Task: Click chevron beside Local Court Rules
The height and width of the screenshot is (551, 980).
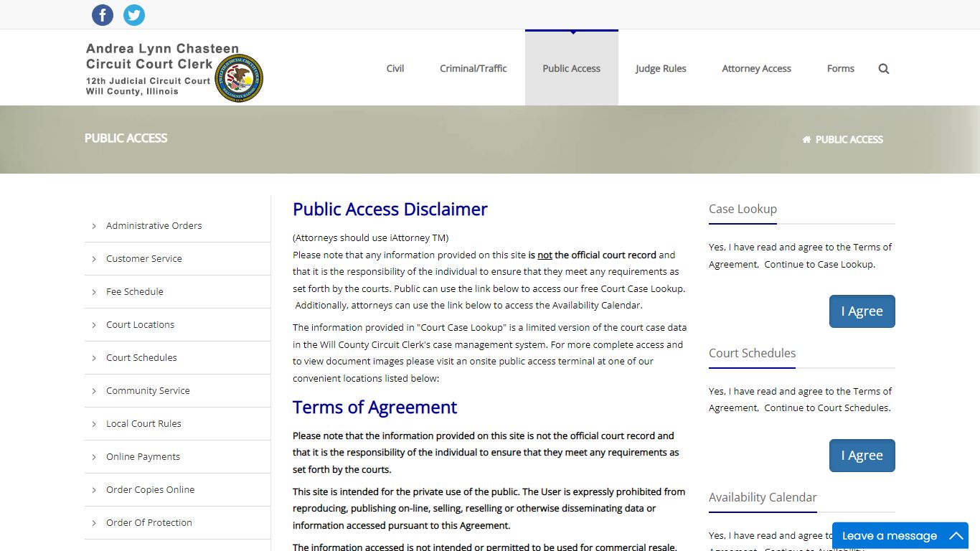Action: pyautogui.click(x=94, y=424)
